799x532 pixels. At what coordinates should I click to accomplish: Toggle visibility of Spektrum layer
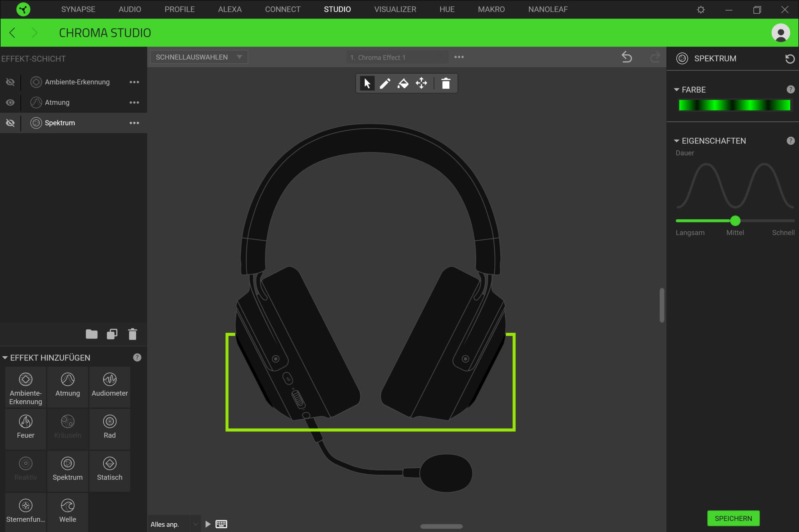click(x=10, y=123)
